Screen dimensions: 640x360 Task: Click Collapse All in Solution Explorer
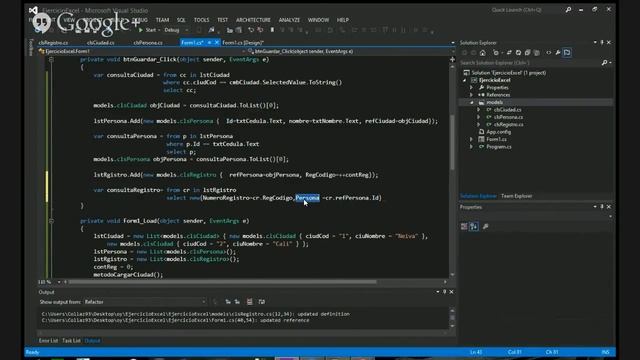click(x=528, y=53)
